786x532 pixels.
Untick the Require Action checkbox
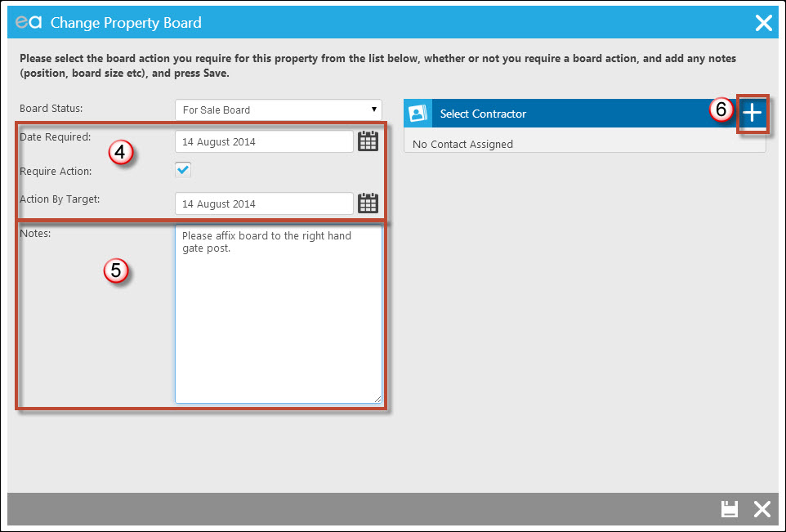point(183,169)
